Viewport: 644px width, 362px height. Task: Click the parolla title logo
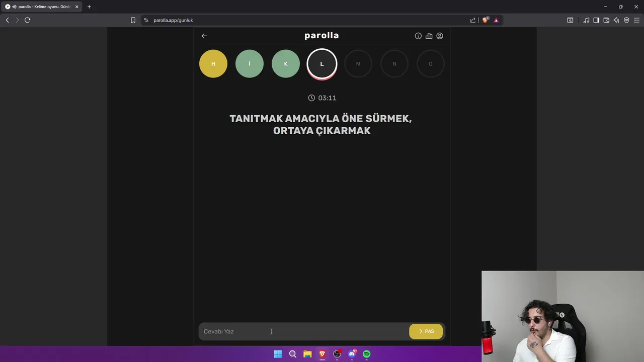tap(321, 36)
